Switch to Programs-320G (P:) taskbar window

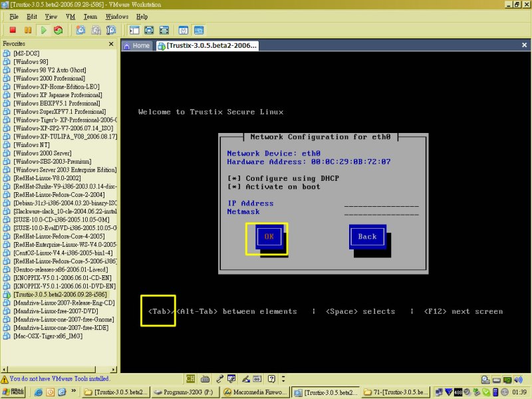coord(186,392)
